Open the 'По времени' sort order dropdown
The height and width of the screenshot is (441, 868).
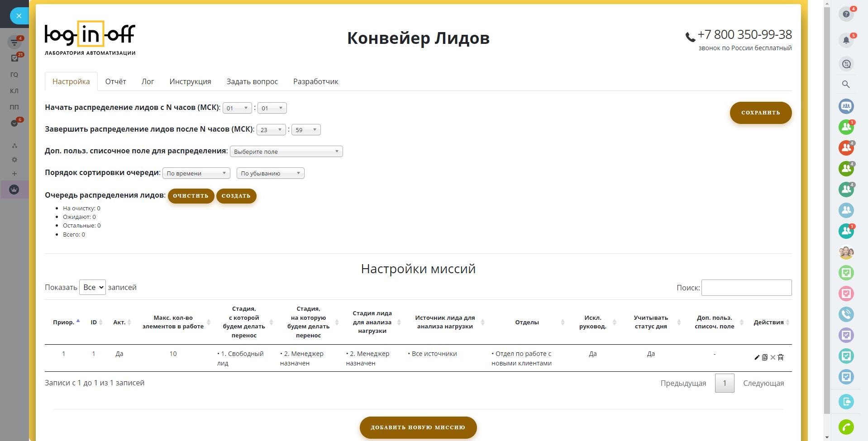196,173
